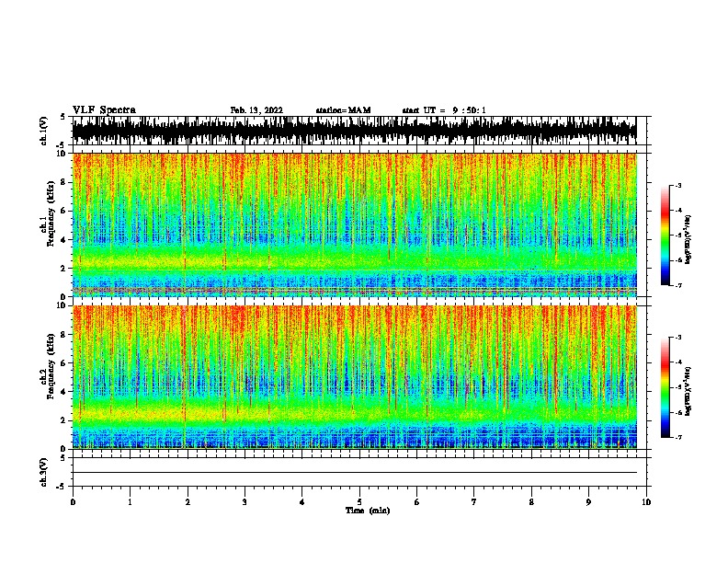
Task: Click the ch.2 color scale bar
Action: click(x=665, y=387)
